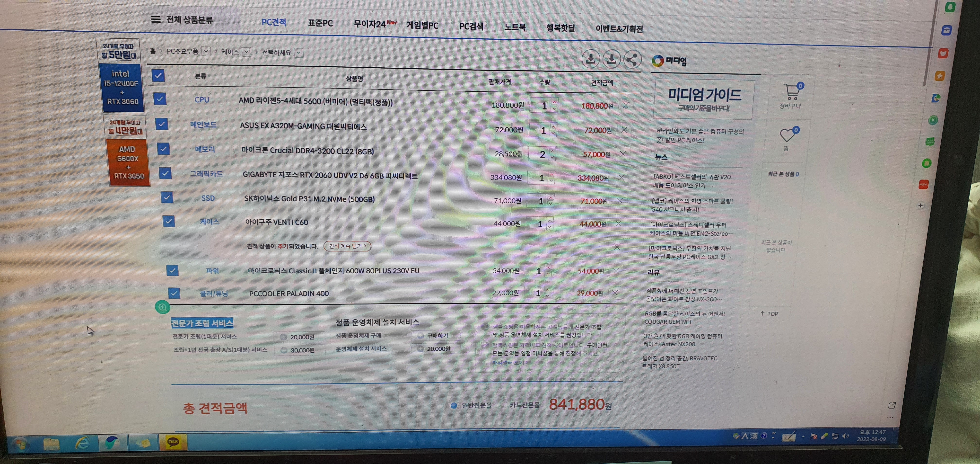The width and height of the screenshot is (980, 464).
Task: Open the ABKO V20 case news link
Action: point(692,181)
